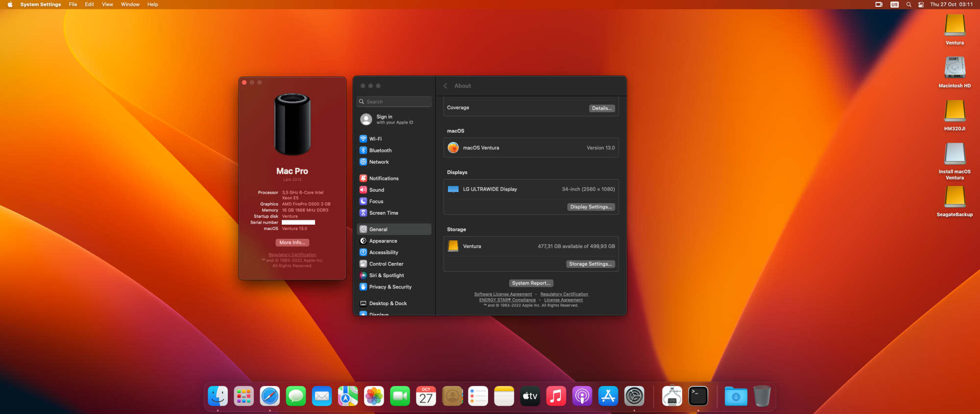Open Finder from the Dock
This screenshot has width=980, height=414.
coord(218,396)
